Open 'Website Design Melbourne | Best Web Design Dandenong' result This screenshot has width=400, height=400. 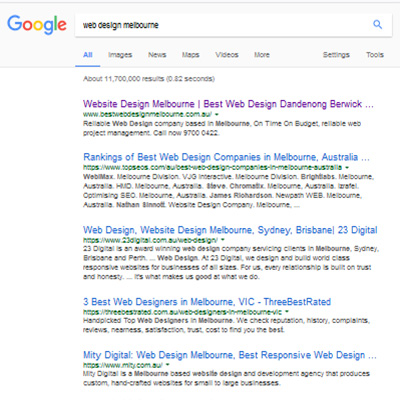click(228, 104)
